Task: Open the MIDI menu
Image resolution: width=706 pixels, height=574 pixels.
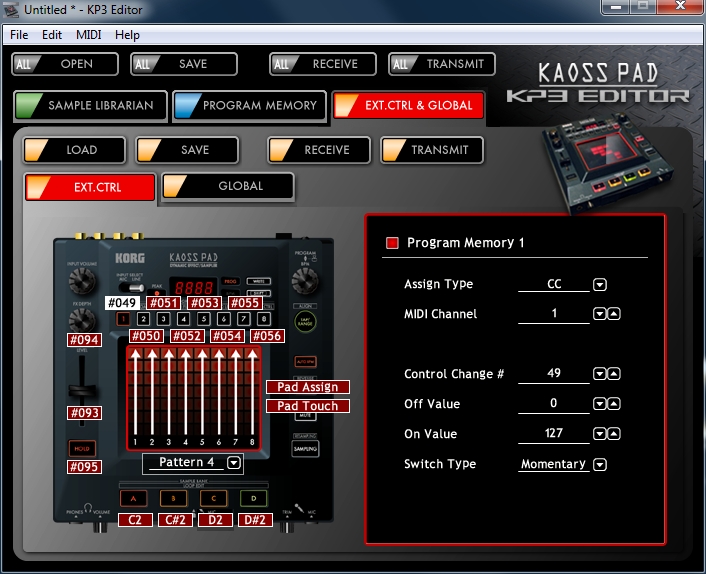Action: pos(89,35)
